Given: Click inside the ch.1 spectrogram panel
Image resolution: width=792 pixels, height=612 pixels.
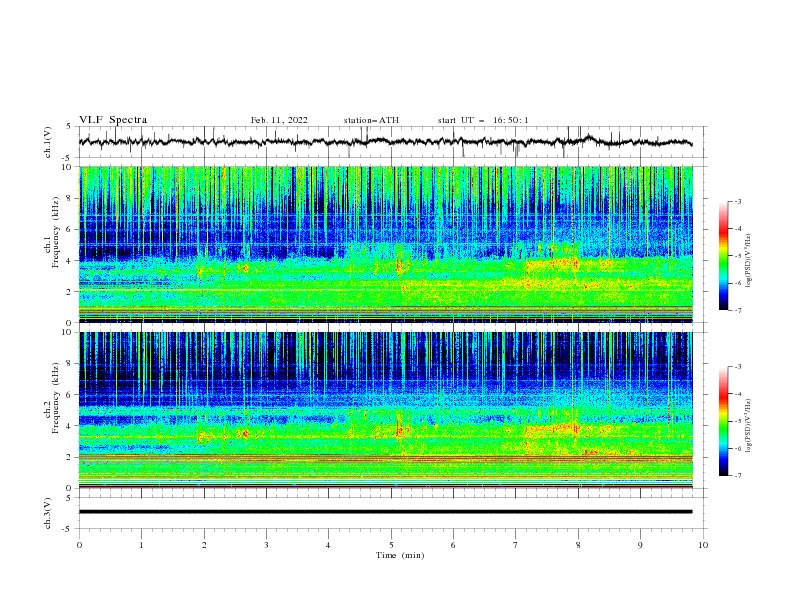Looking at the screenshot, I should click(x=385, y=244).
